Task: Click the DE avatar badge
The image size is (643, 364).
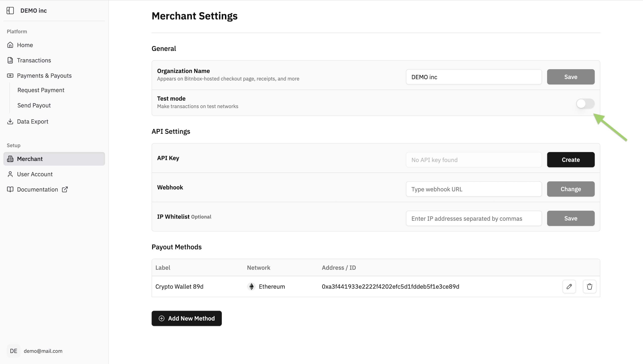Action: click(14, 351)
